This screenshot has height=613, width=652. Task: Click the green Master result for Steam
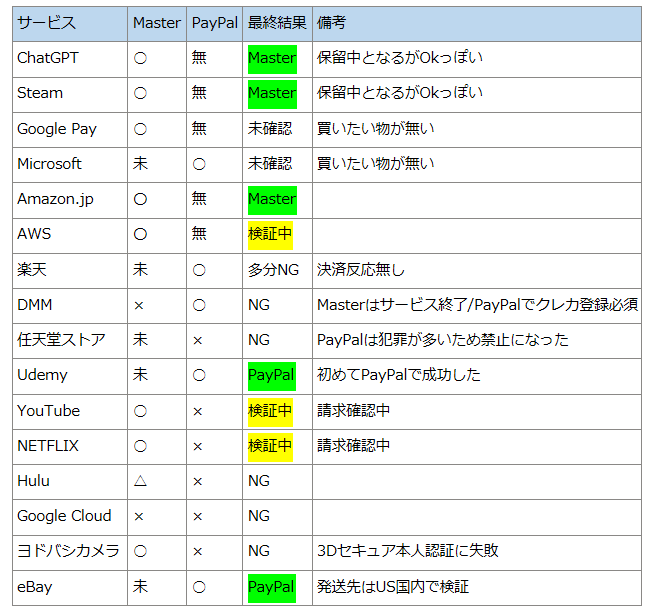tap(271, 93)
